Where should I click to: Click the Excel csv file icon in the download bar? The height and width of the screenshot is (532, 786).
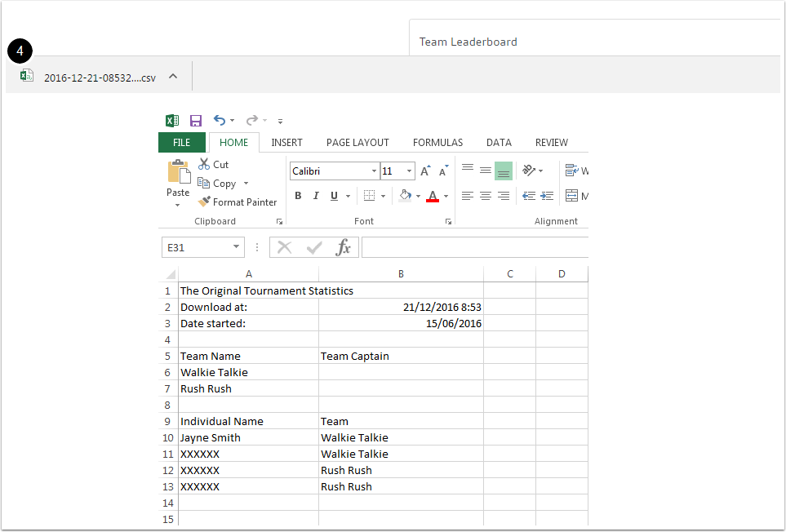27,76
